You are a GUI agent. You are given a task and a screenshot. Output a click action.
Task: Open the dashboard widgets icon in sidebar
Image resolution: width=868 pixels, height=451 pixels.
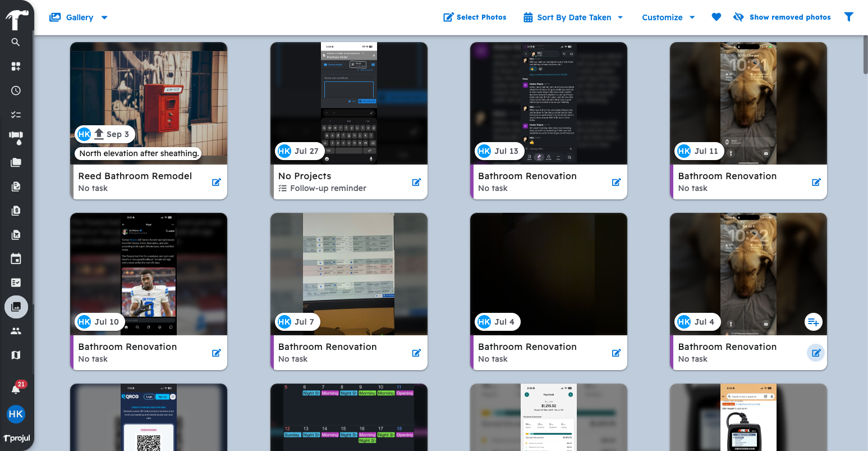[16, 66]
